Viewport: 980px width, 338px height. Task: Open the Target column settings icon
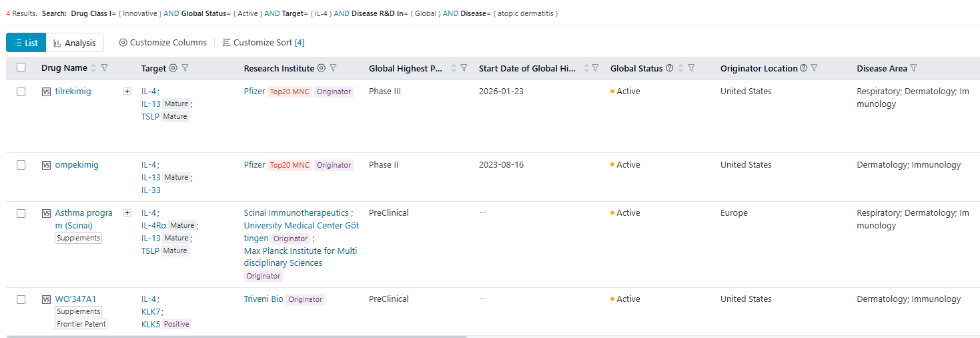173,68
